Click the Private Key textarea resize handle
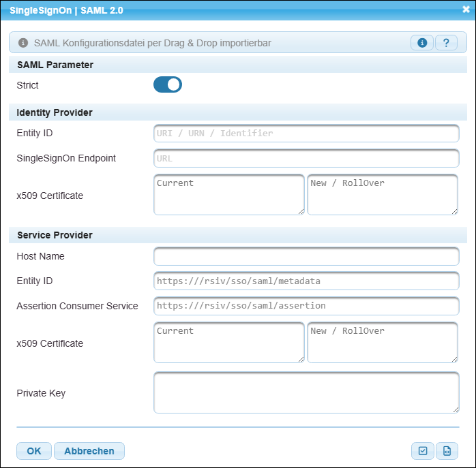This screenshot has height=468, width=476. click(455, 409)
